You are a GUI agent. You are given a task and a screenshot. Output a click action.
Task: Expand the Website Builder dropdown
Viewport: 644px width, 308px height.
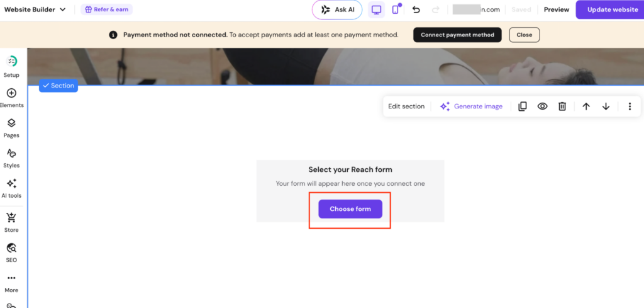(x=35, y=9)
